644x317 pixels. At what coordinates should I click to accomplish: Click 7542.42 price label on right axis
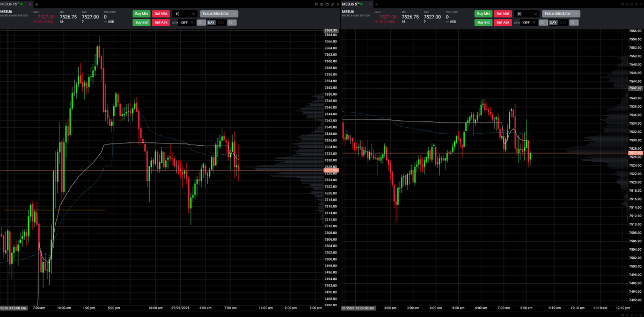point(635,88)
